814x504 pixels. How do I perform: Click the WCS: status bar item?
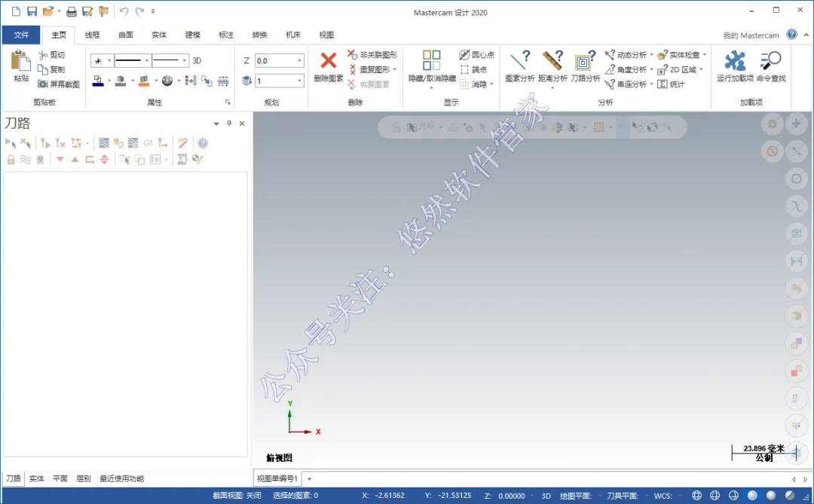click(x=663, y=496)
